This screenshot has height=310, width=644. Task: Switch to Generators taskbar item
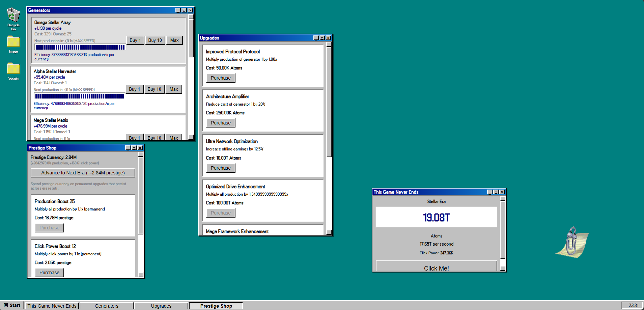[107, 306]
